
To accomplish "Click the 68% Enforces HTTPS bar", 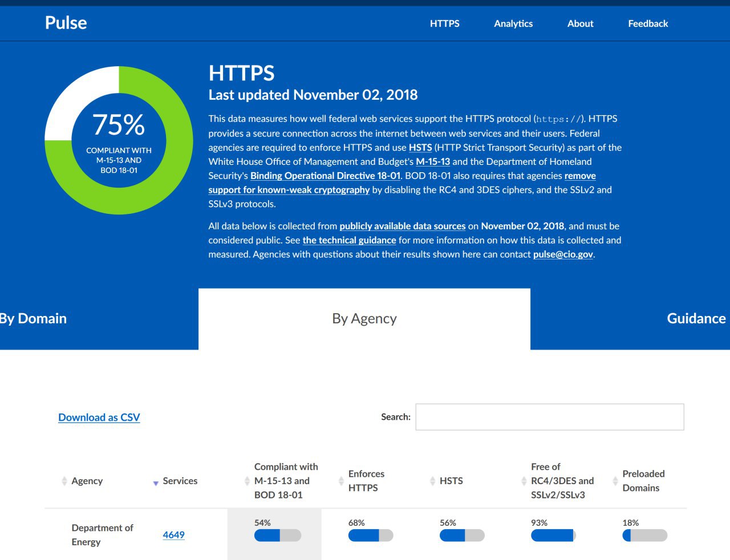I will click(x=371, y=535).
